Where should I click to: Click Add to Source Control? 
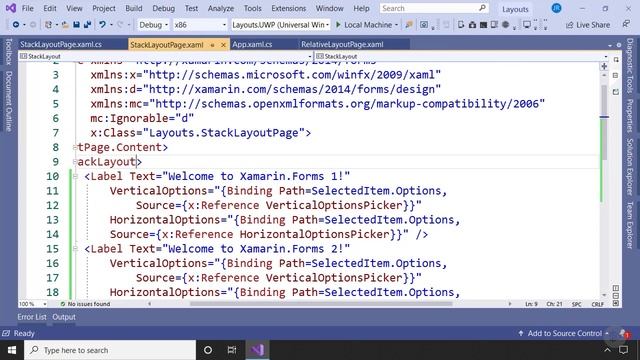(x=564, y=333)
